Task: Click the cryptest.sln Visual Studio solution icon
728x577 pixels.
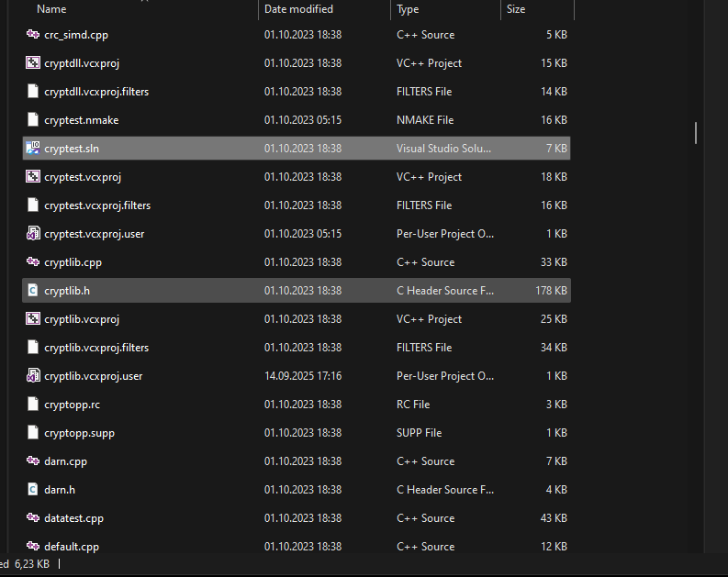Action: coord(33,149)
